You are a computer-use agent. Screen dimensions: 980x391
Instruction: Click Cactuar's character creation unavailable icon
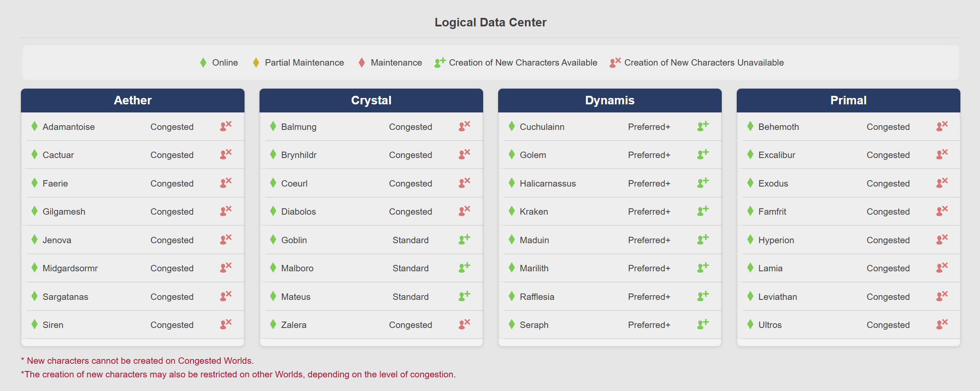[x=226, y=154]
